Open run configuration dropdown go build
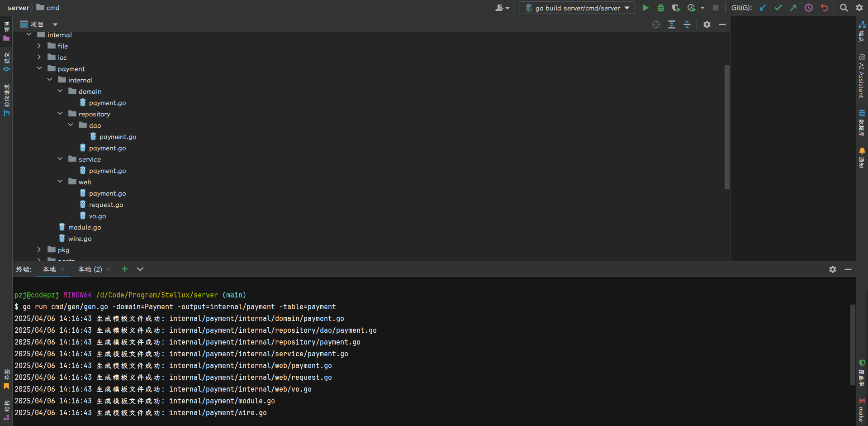 pos(577,8)
